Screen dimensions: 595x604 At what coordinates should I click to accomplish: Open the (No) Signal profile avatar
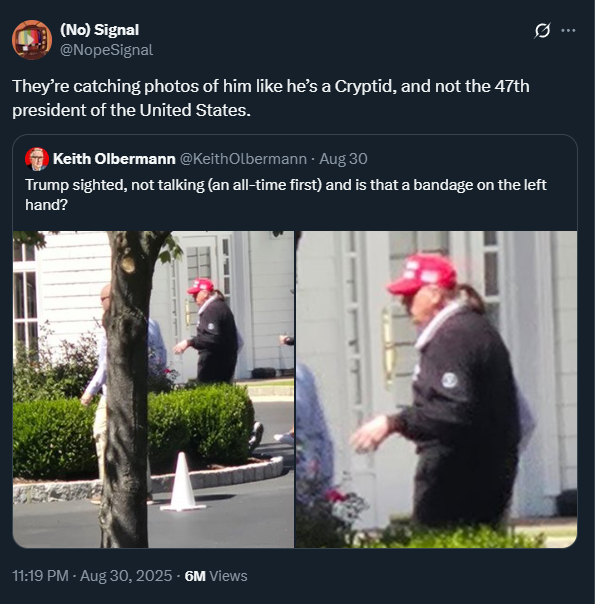coord(32,40)
